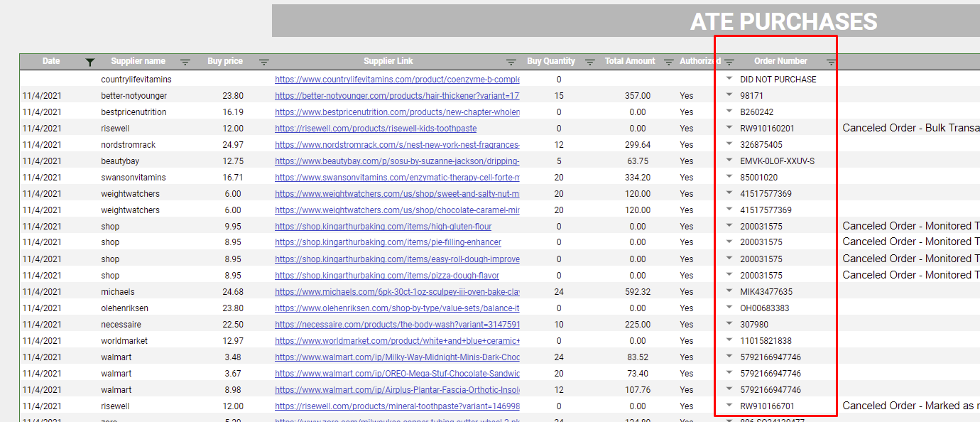Expand dropdown beside order EMVK-0LOF-XXUV-S
This screenshot has height=422, width=980.
click(x=729, y=160)
